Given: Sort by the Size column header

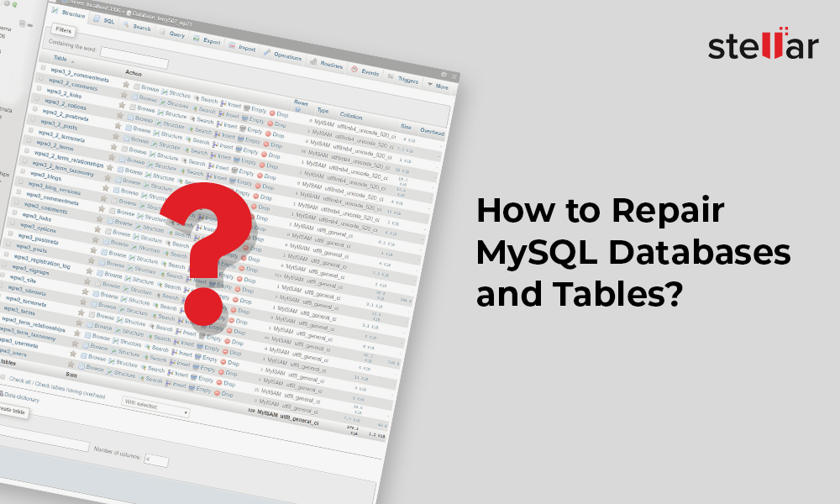Looking at the screenshot, I should (406, 127).
